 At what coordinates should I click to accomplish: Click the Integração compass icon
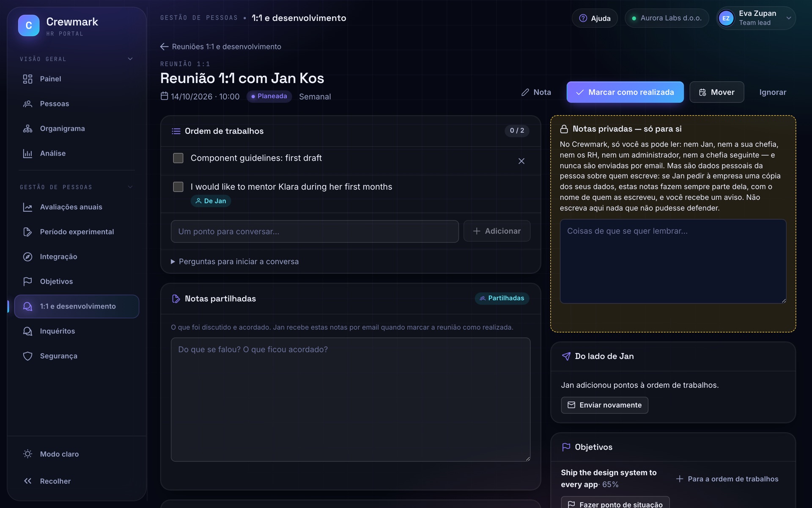pyautogui.click(x=27, y=257)
